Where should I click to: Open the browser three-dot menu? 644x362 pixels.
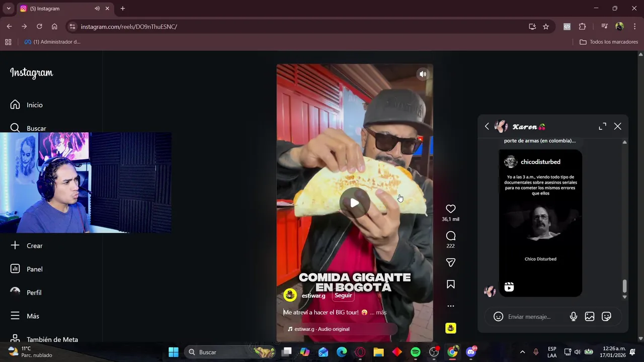tap(635, 27)
